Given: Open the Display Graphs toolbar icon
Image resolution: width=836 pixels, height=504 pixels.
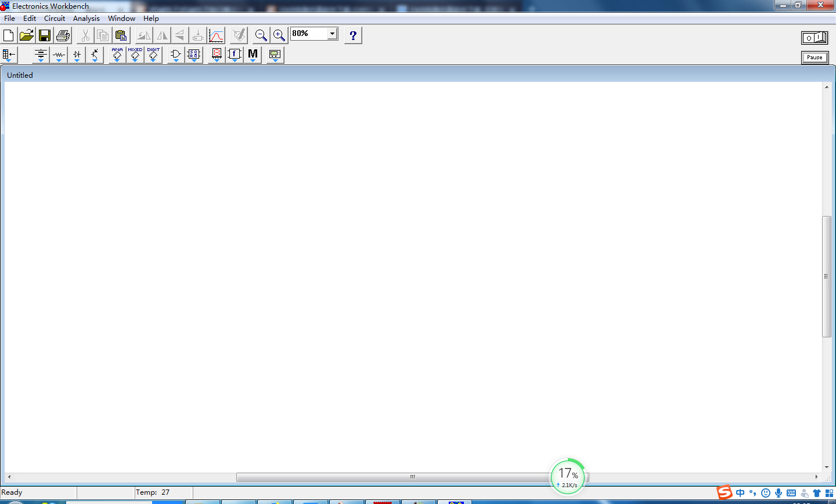Looking at the screenshot, I should (x=216, y=35).
